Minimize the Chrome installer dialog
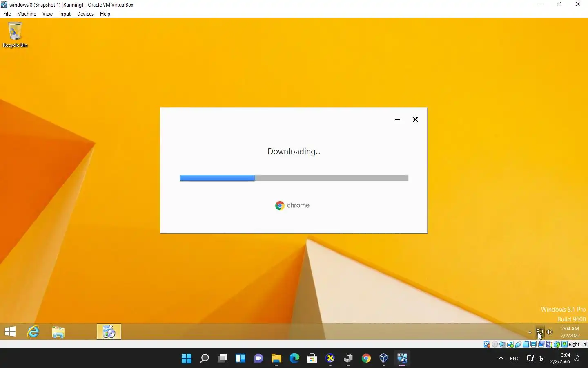 point(397,119)
